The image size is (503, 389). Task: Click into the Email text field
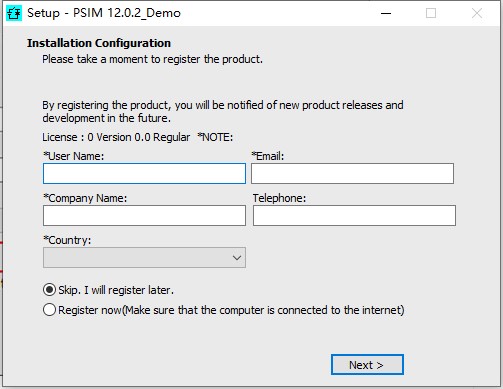click(352, 173)
